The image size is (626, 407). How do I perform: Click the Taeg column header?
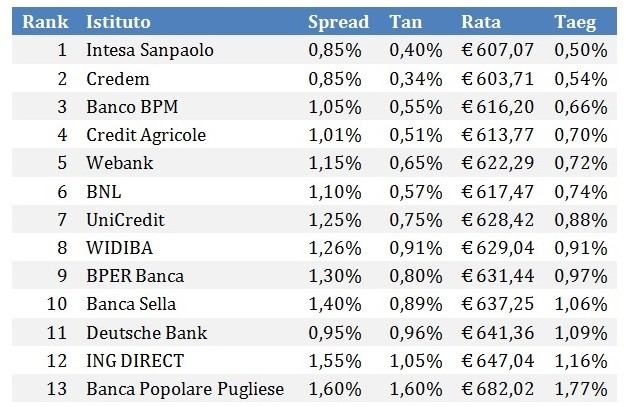[575, 21]
